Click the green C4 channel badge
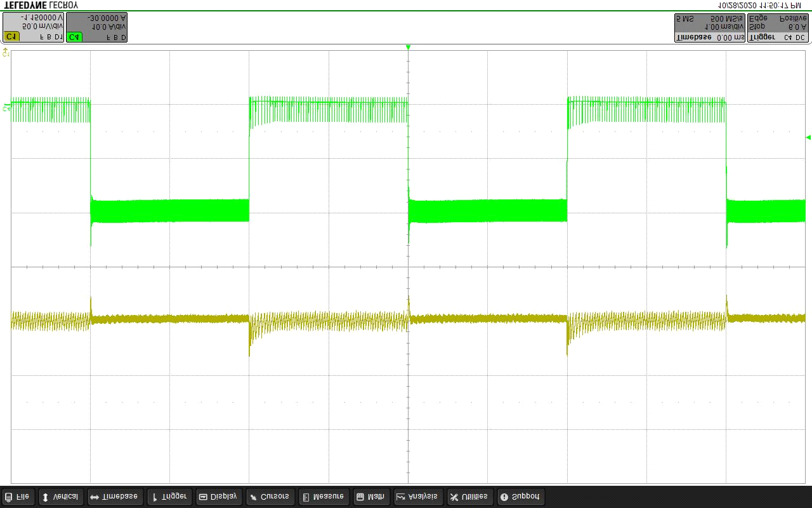 click(x=75, y=37)
